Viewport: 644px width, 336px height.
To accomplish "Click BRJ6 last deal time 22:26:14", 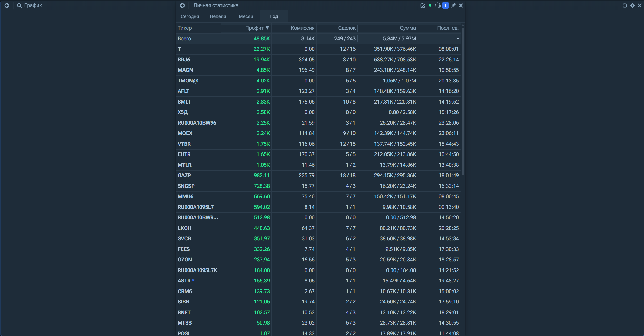I will [449, 60].
